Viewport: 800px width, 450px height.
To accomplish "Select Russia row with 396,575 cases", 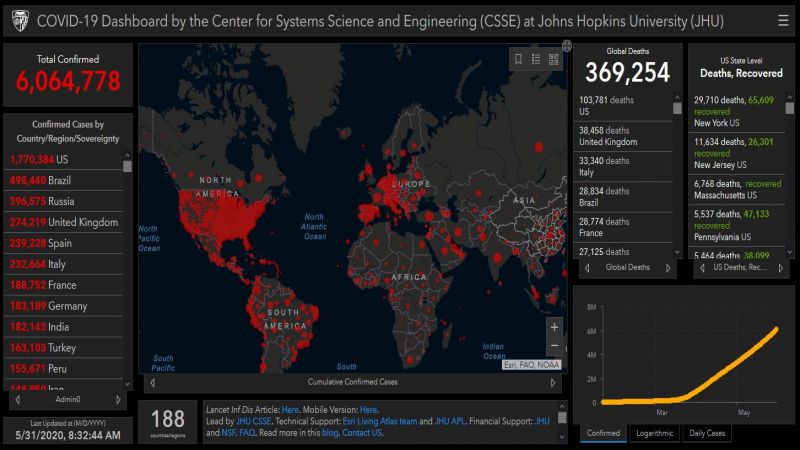I will (64, 202).
